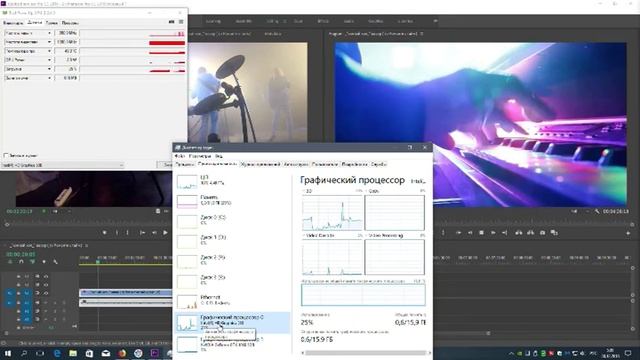Open the GPU-Z hamburger menu icon
The height and width of the screenshot is (360, 640).
coord(181,22)
